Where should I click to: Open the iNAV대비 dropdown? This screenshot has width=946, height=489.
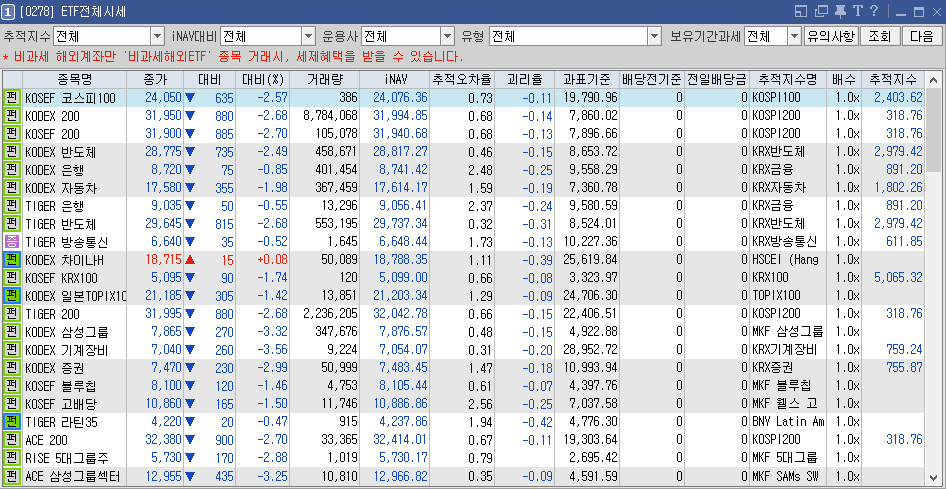(x=308, y=36)
